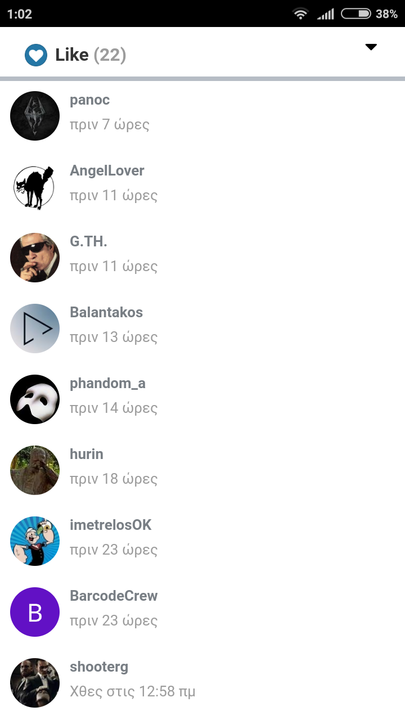
Task: Tap the blue heart Like icon
Action: [x=36, y=56]
